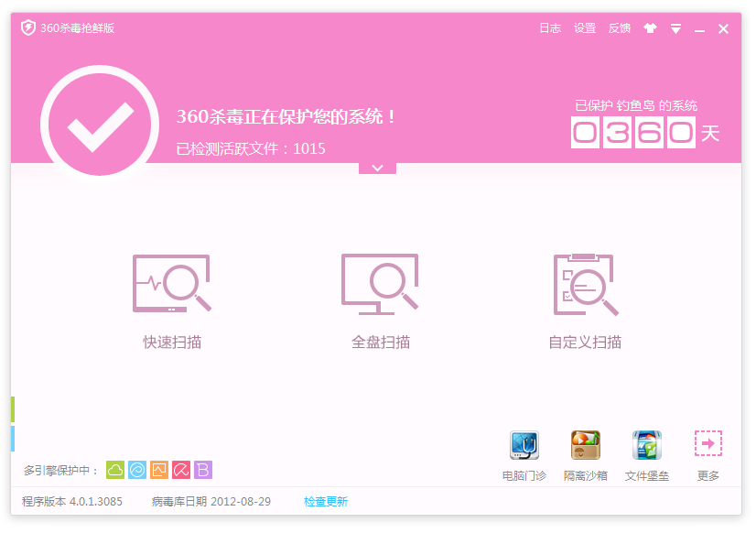Toggle the purple B engine icon

(203, 470)
